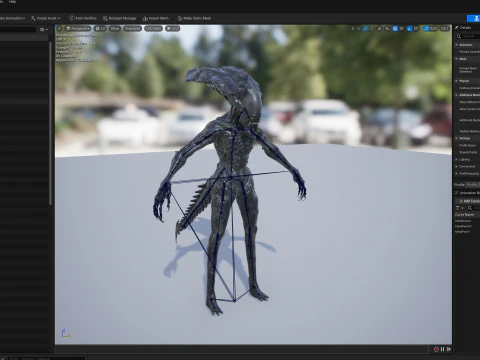Choose the rotate gizmo tool
480x360 pixels.
[x=365, y=29]
